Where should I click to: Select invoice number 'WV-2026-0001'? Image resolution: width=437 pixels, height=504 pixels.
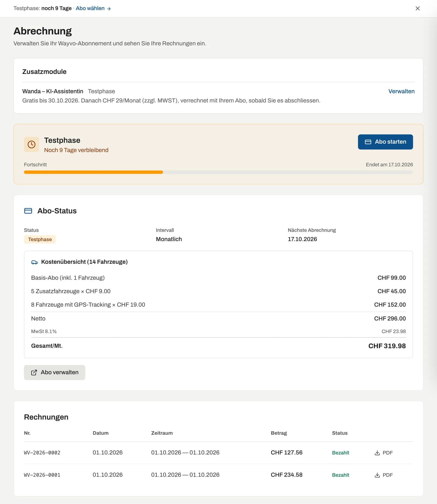42,475
